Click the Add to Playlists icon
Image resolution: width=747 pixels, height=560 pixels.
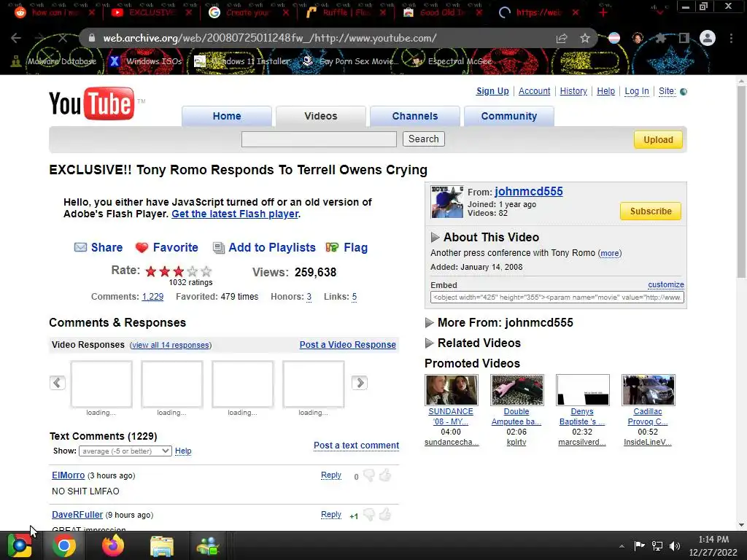(x=218, y=248)
